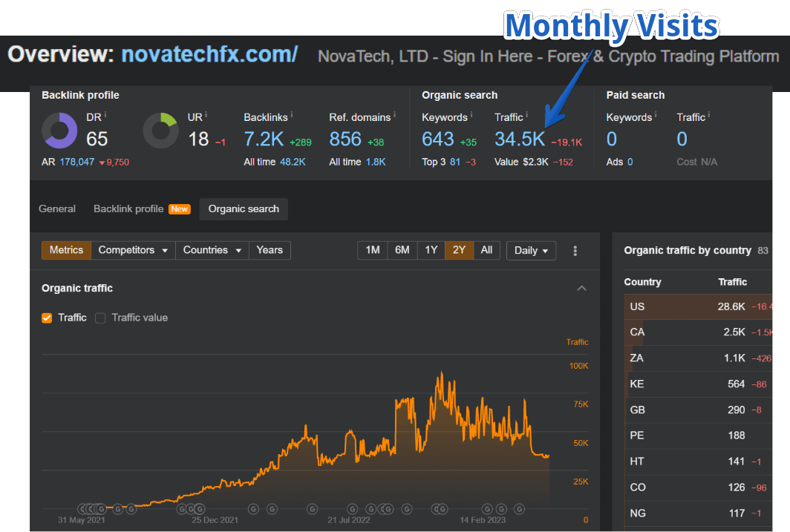Select the PE country row

(x=698, y=436)
